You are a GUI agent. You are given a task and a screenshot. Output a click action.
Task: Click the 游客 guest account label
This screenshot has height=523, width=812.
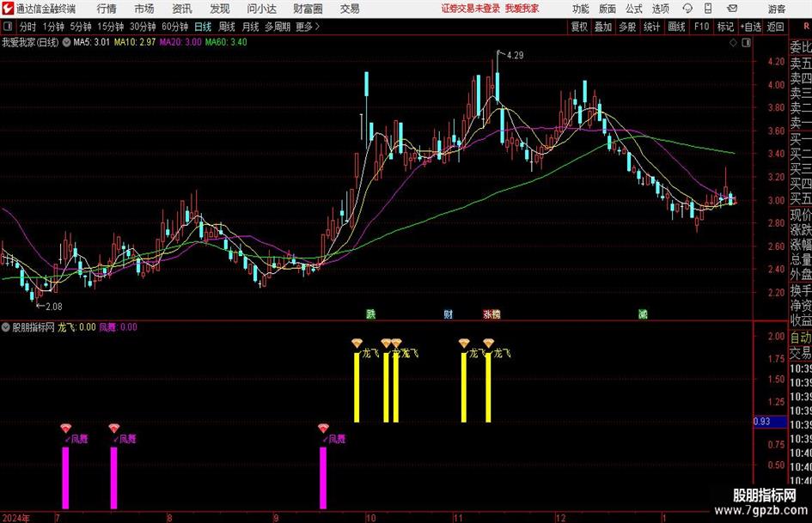[x=777, y=9]
